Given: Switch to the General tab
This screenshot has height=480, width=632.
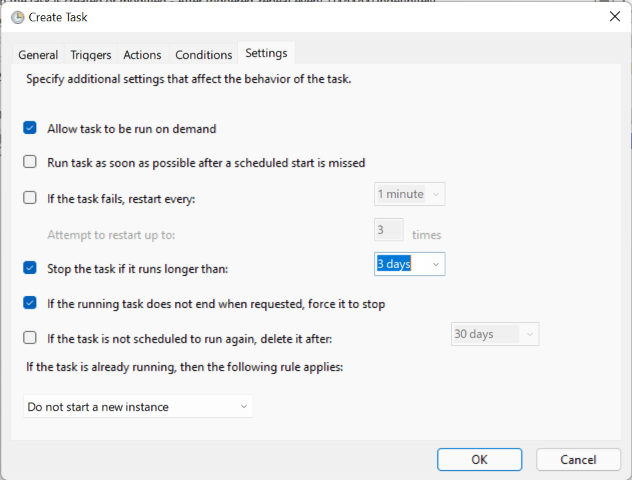Looking at the screenshot, I should coord(38,55).
